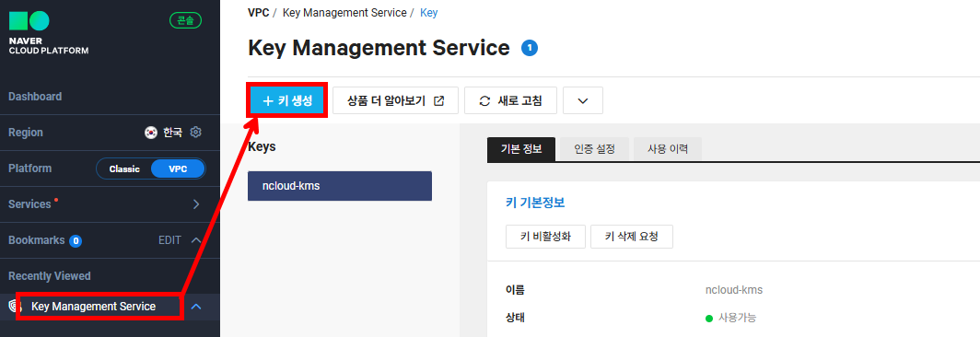Click the Keys list heading

262,147
